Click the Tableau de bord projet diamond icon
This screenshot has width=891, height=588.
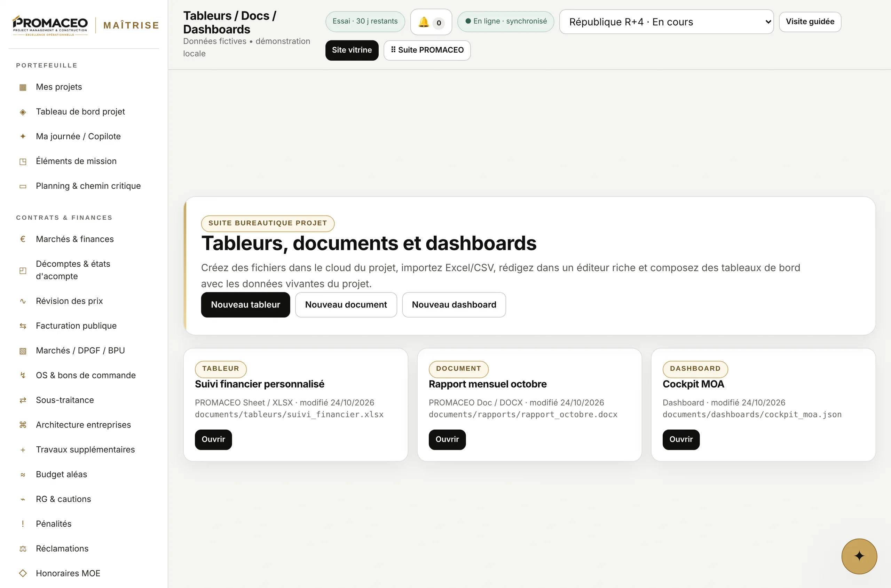pos(23,112)
